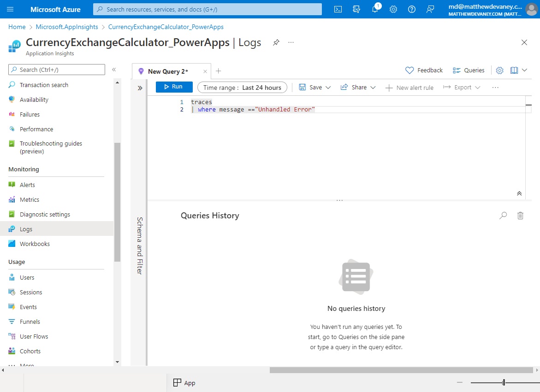
Task: Open the Funnels usage blade
Action: coord(29,322)
